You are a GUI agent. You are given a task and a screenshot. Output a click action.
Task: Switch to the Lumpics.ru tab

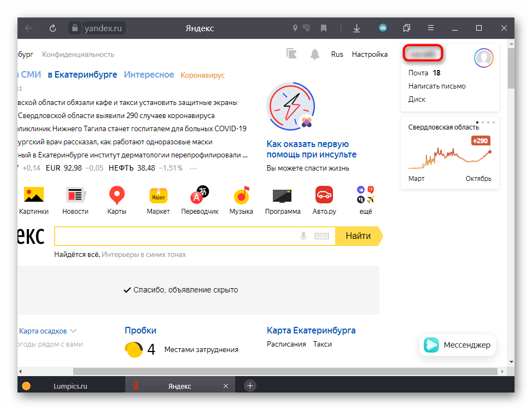(x=71, y=386)
